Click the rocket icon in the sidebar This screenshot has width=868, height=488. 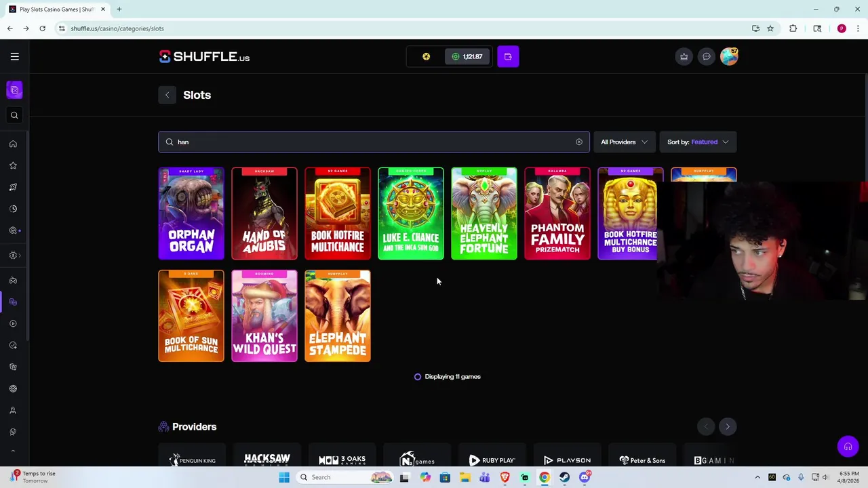tap(13, 187)
